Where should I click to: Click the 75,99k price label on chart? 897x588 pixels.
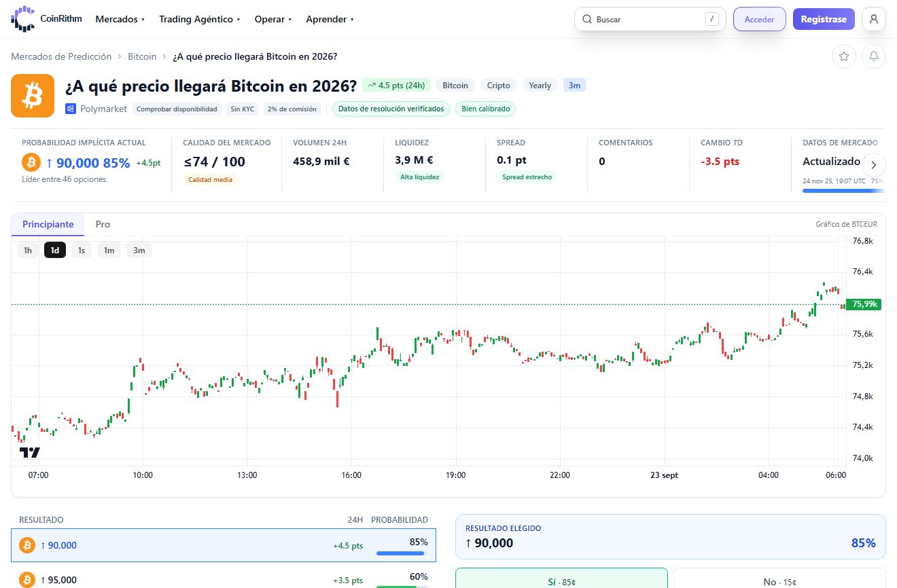pos(863,304)
